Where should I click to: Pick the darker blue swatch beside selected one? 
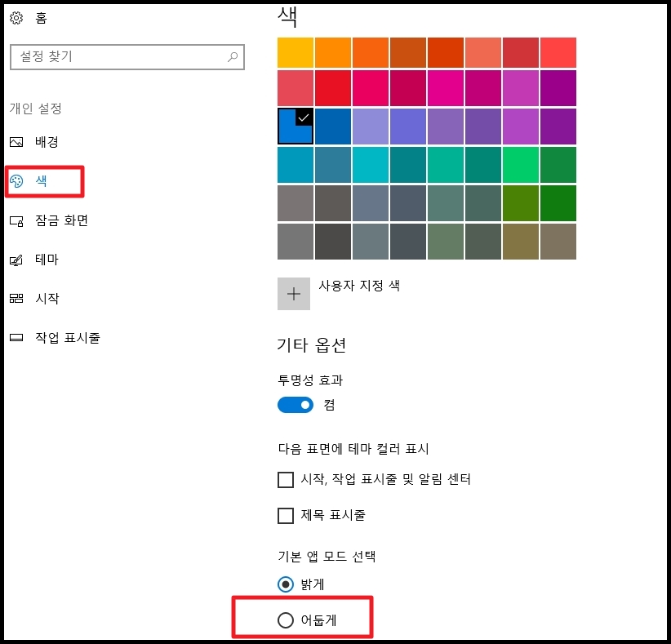point(333,127)
